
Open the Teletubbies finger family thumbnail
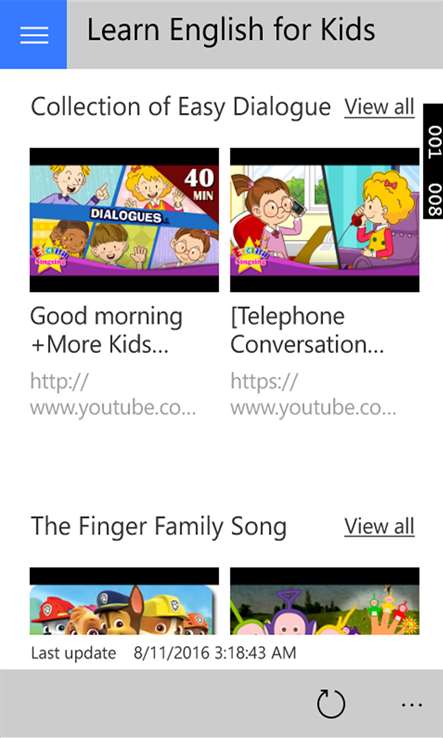(325, 601)
